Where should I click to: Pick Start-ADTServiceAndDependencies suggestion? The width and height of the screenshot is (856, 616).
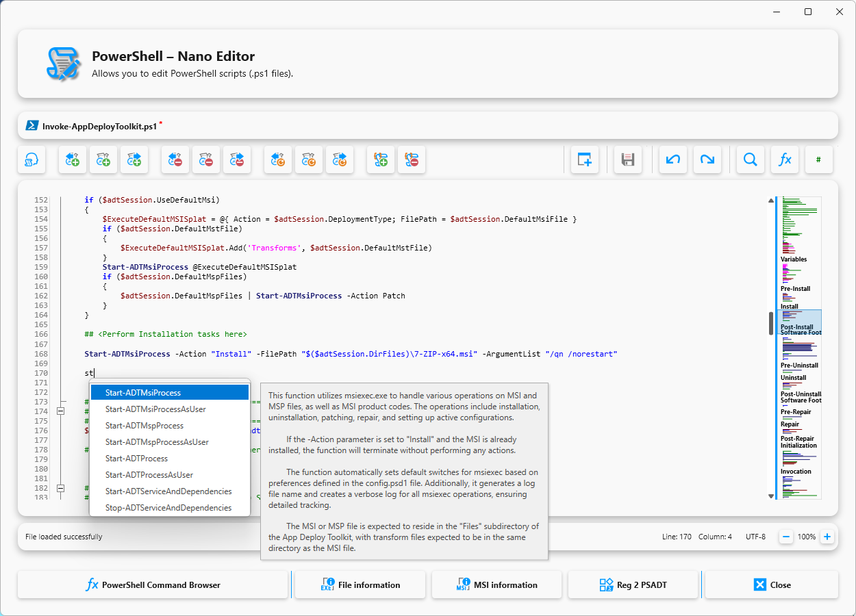coord(170,491)
